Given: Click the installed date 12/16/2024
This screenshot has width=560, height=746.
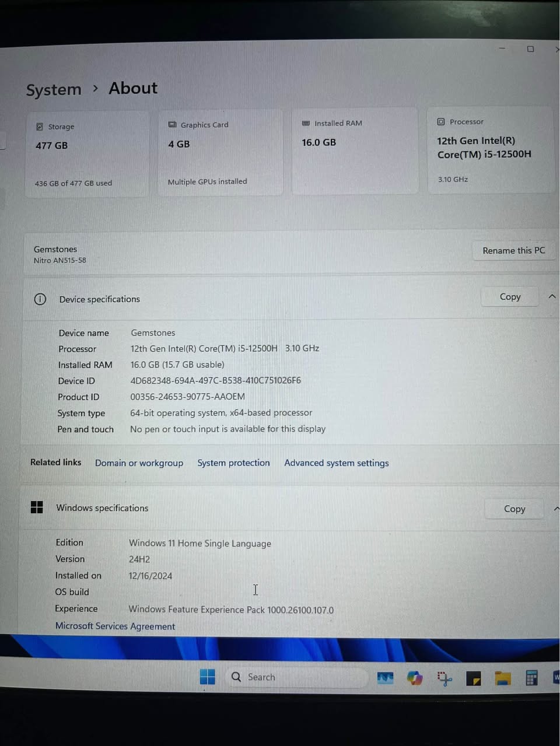Looking at the screenshot, I should (x=150, y=576).
